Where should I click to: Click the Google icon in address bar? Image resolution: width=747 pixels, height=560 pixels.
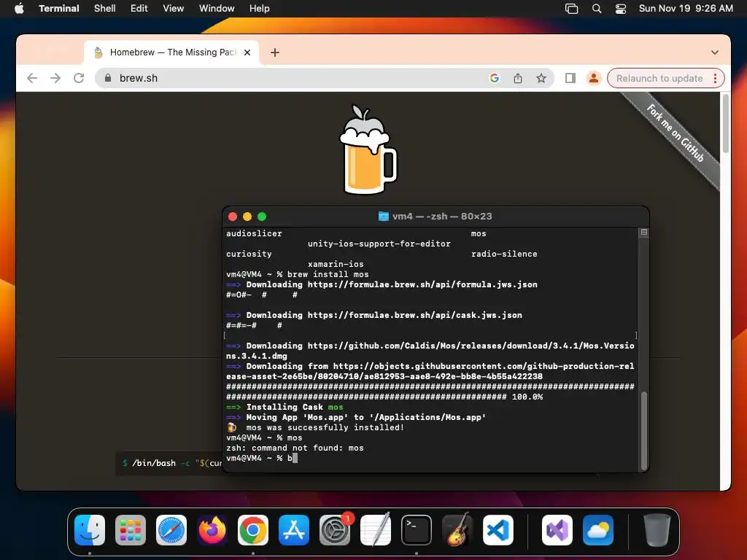click(495, 78)
